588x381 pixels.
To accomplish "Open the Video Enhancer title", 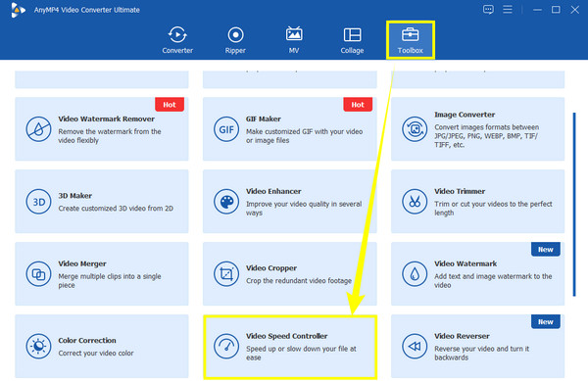I will [273, 191].
